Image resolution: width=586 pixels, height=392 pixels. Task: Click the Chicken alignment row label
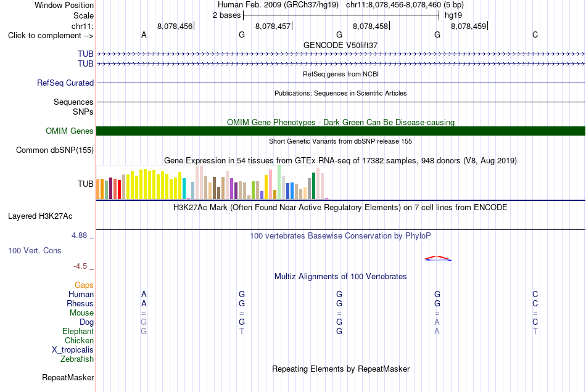point(79,340)
